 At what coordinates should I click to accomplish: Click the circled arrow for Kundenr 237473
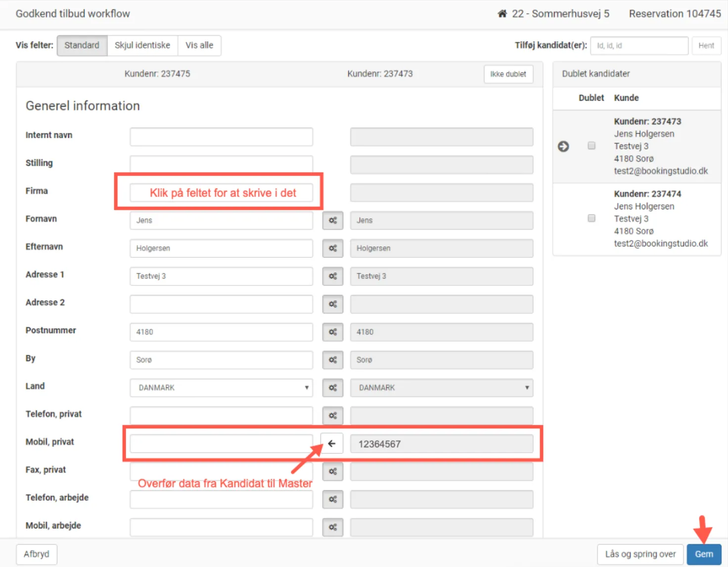click(x=563, y=146)
